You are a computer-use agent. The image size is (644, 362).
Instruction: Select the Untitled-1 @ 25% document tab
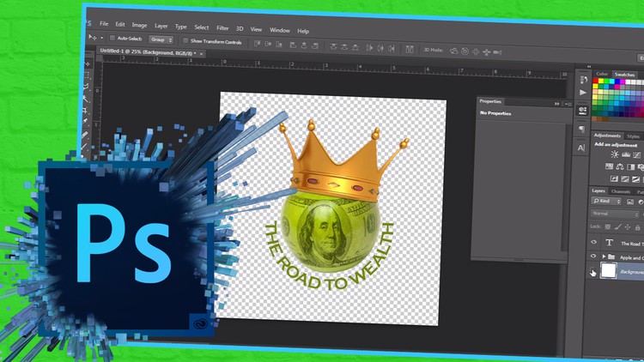coord(147,51)
